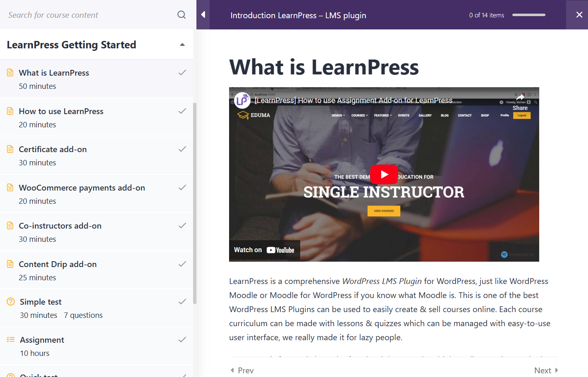Screen dimensions: 588x377
Task: Click checkmark for How to use LearnPress
Action: pos(182,111)
